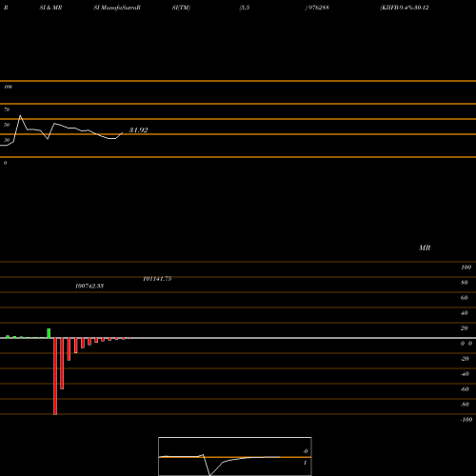Click the MunafaSutra header text
Viewport: 476px width, 476px height.
120,8
